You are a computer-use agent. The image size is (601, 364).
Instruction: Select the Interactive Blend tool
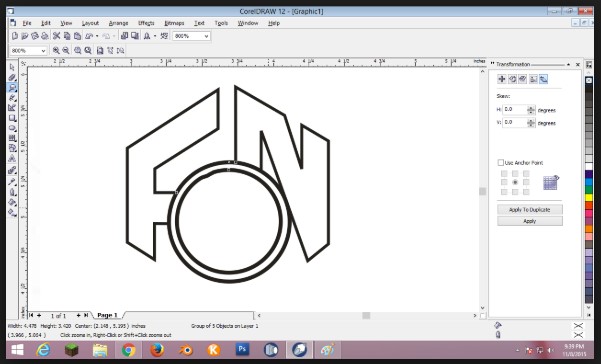[x=12, y=170]
